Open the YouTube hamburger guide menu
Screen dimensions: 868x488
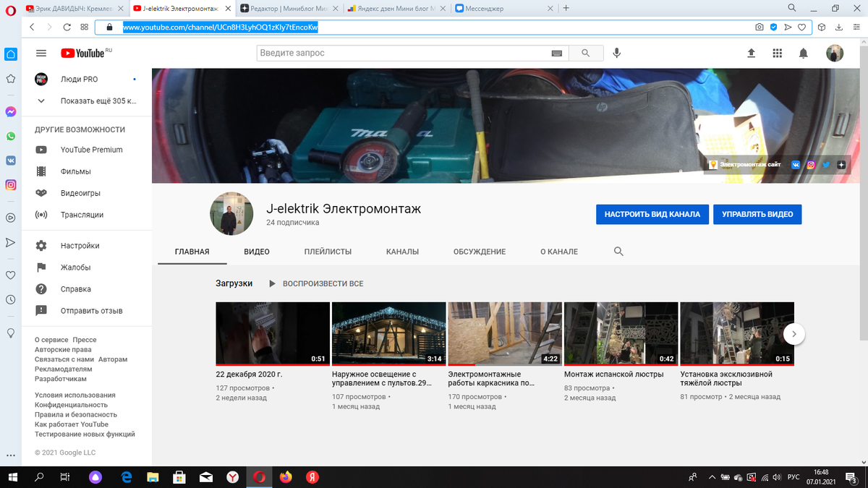tap(41, 53)
